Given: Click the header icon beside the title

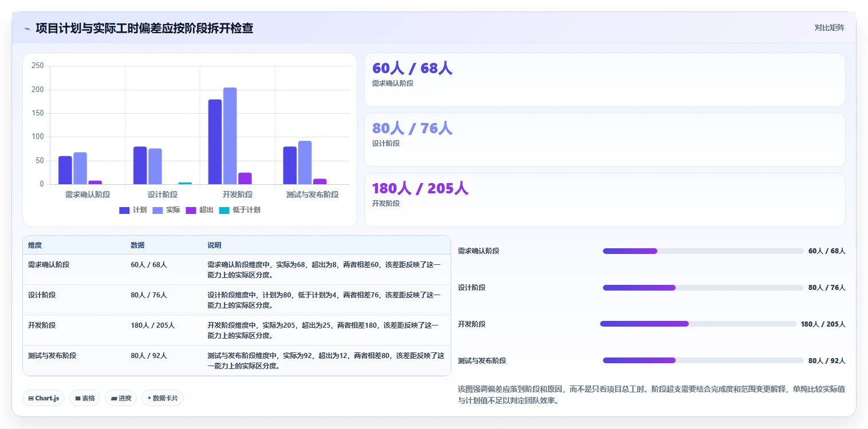Looking at the screenshot, I should 27,29.
